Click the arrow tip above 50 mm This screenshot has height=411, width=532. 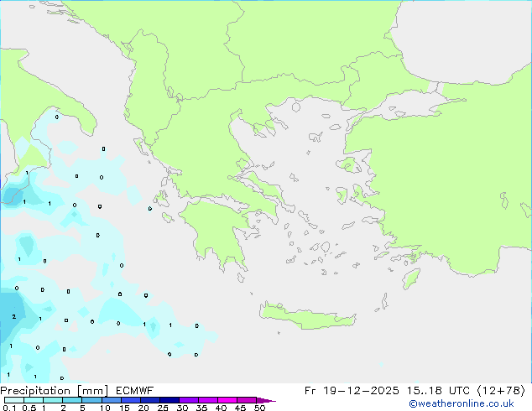point(266,400)
